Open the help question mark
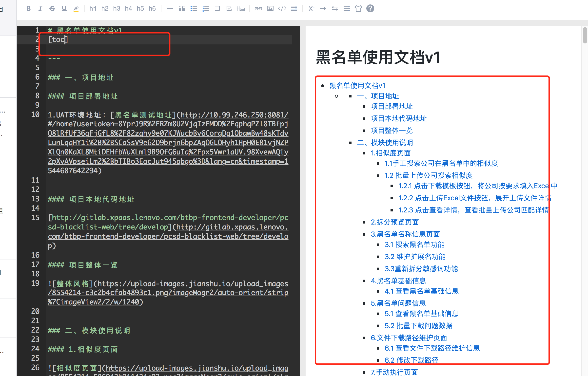588x376 pixels. (370, 9)
